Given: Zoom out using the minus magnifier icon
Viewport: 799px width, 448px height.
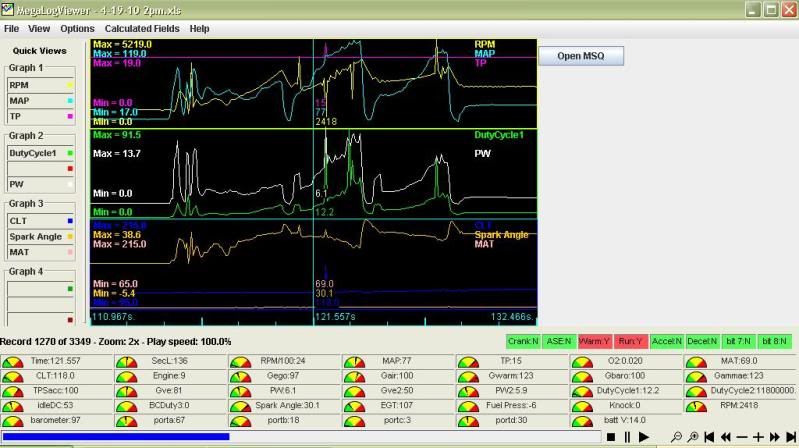Looking at the screenshot, I should pos(676,437).
